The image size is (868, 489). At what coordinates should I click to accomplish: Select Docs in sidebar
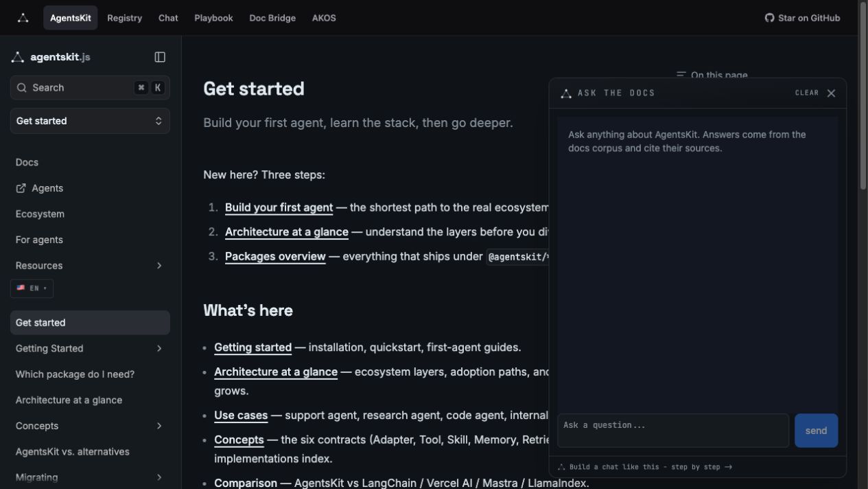[x=27, y=162]
